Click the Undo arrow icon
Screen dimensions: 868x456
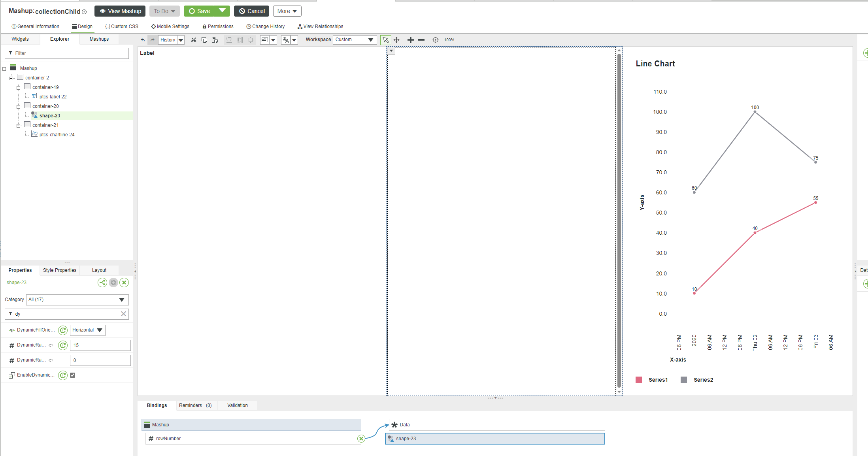point(142,40)
